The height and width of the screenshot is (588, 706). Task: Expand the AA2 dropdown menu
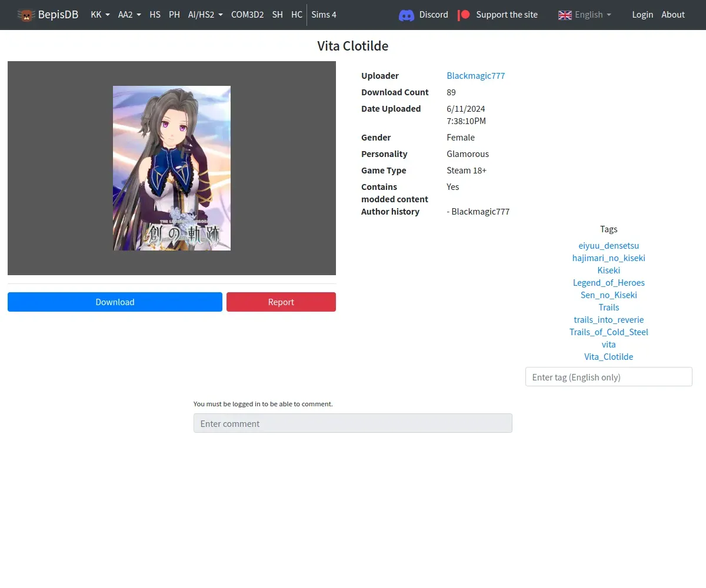129,15
